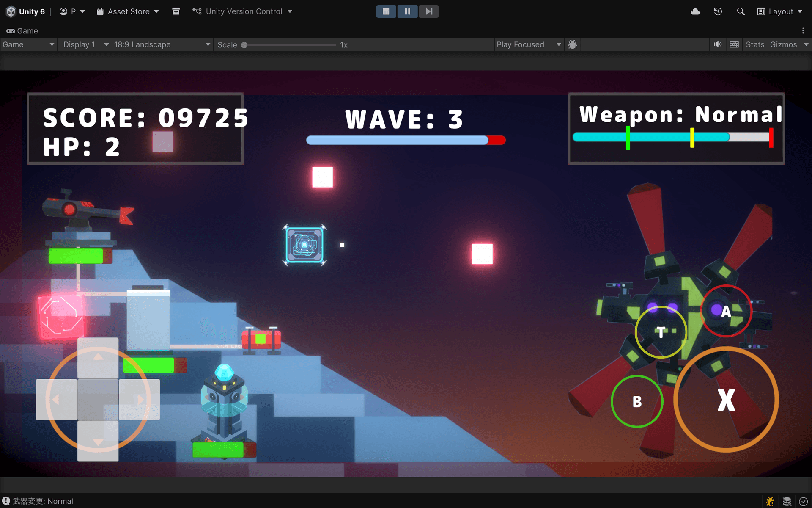This screenshot has width=812, height=508.
Task: Tap the D-pad up arrow
Action: point(98,358)
